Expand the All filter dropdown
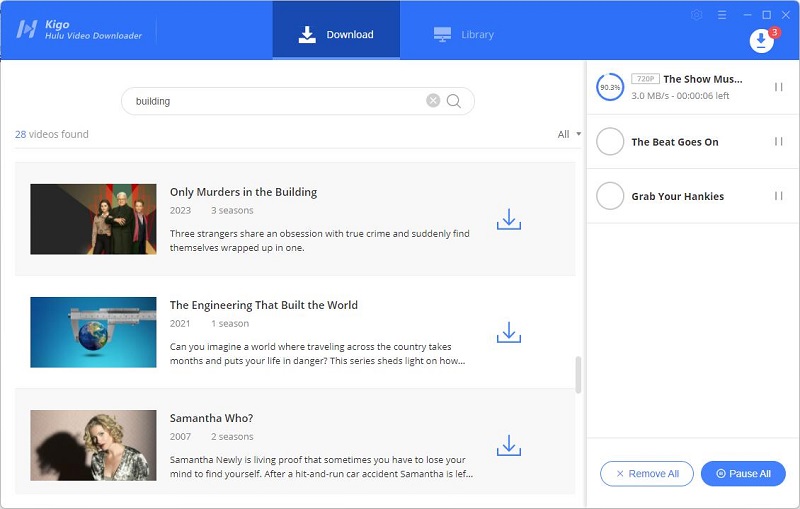 [x=569, y=134]
